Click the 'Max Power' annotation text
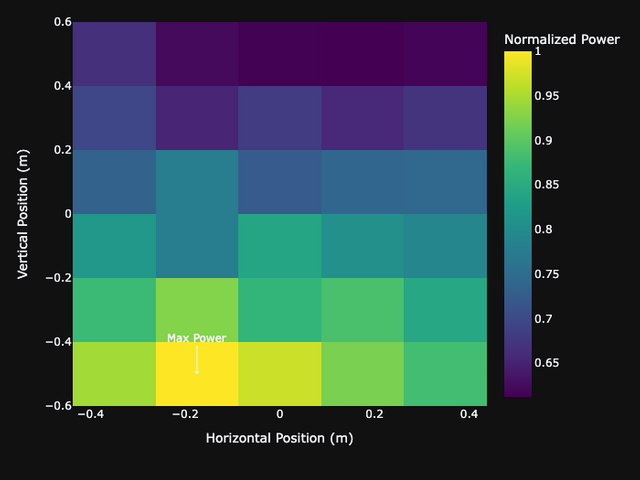 [196, 338]
